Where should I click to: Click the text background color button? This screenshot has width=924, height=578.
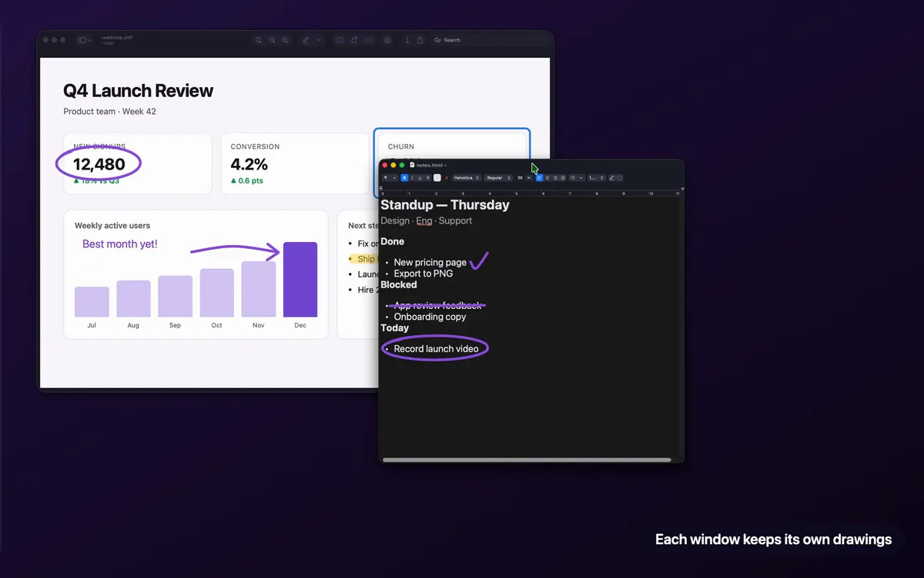447,178
